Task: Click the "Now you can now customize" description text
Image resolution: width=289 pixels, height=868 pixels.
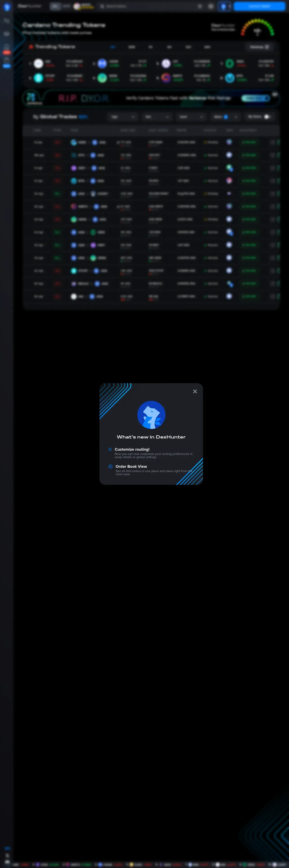Action: click(154, 456)
